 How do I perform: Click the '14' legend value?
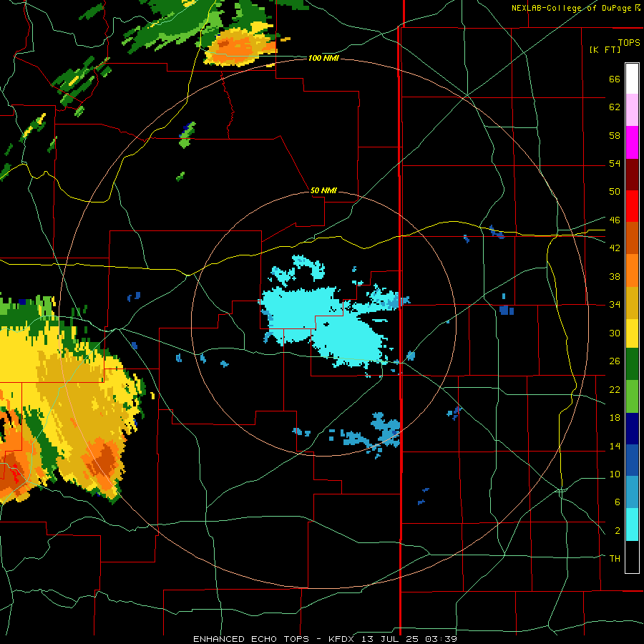(x=615, y=446)
